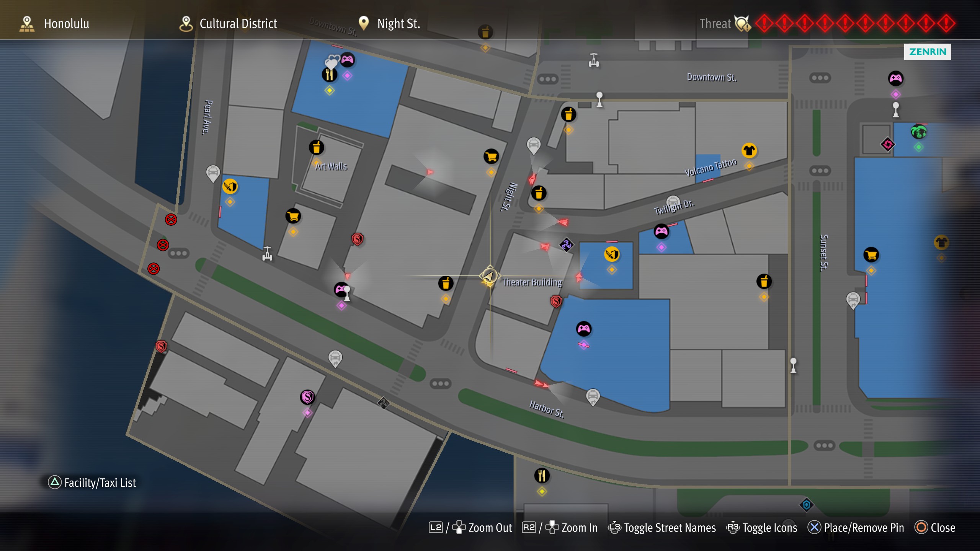This screenshot has width=980, height=551.
Task: Select the drink cup icon beside Art Walls
Action: click(x=316, y=147)
